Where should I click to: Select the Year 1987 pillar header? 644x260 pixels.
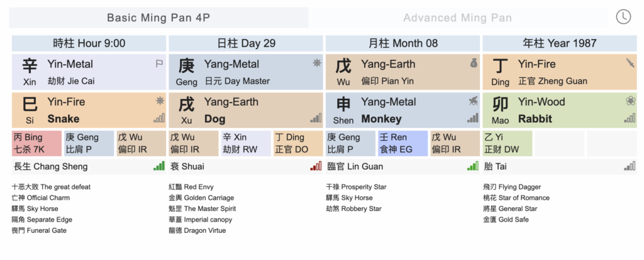click(559, 43)
